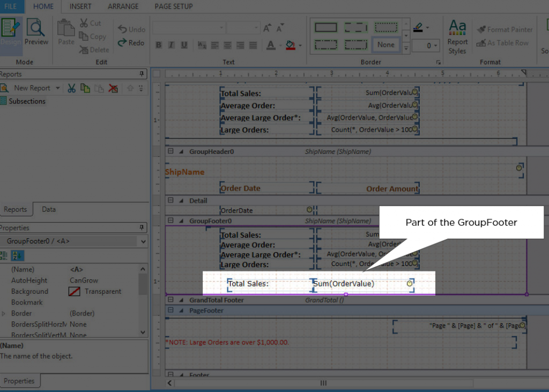Click the Paste icon in Edit group
The image size is (549, 392).
pos(66,32)
